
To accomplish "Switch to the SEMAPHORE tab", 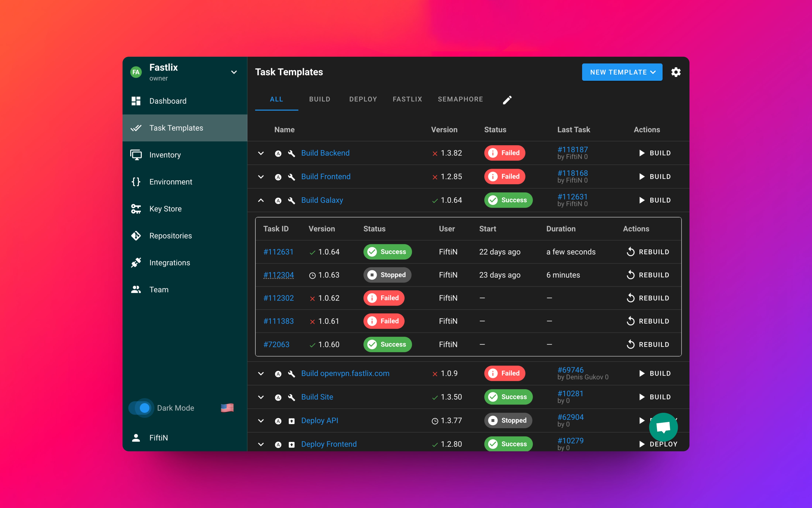I will tap(460, 99).
